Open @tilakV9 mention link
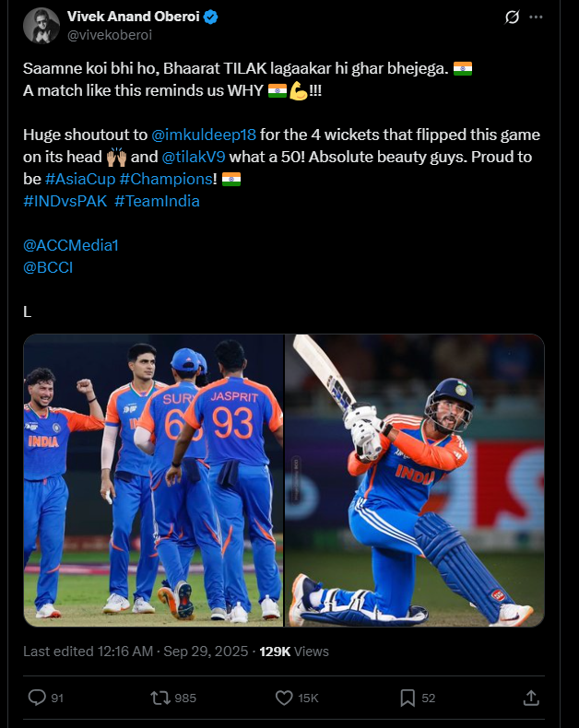The image size is (579, 728). (194, 157)
